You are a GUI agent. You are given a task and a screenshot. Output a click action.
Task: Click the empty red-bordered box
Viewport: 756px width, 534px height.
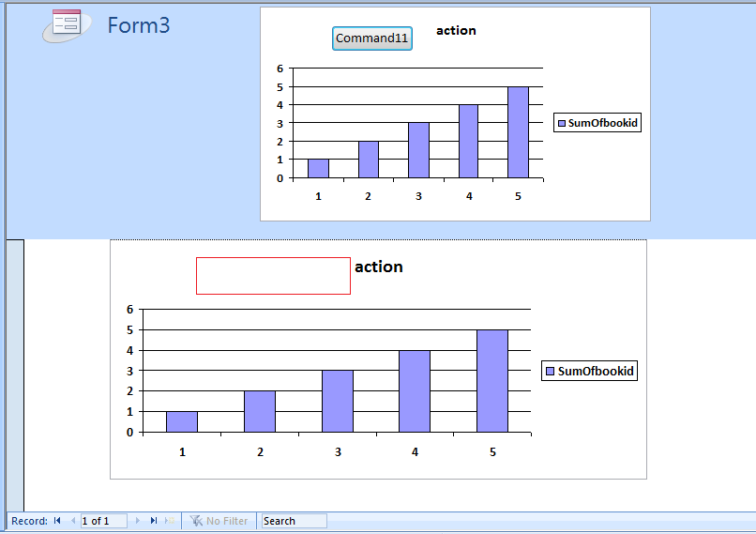click(273, 275)
